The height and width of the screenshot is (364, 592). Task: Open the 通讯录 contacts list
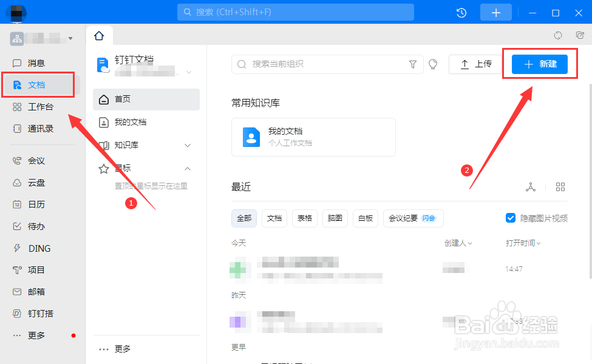33,129
